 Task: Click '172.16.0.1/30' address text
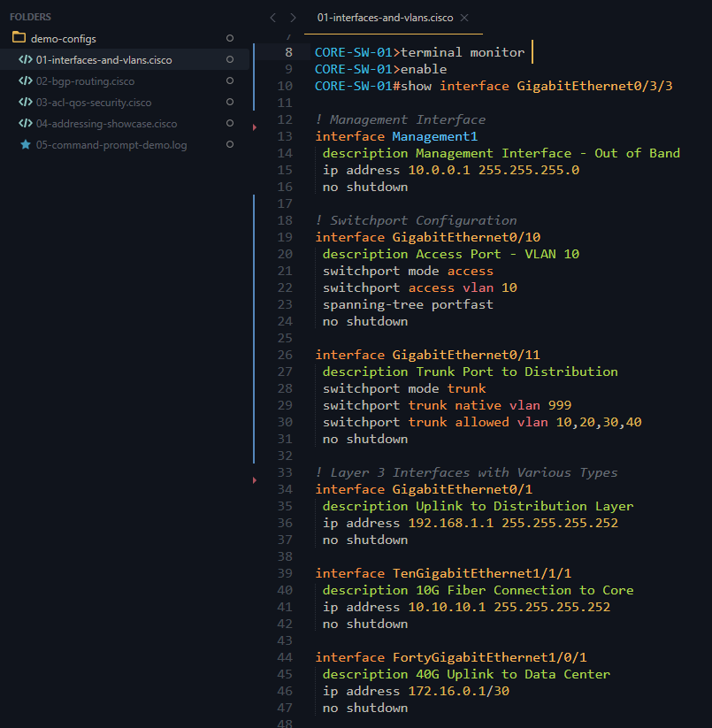point(458,691)
